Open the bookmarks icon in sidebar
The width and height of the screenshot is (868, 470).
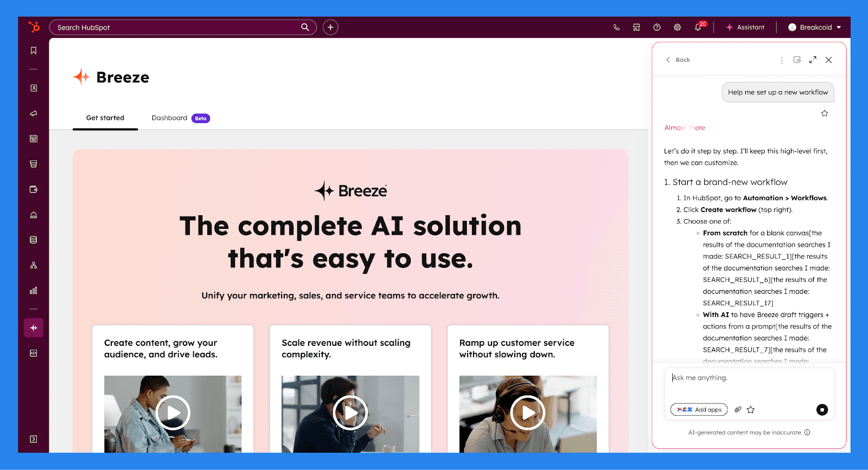click(34, 50)
